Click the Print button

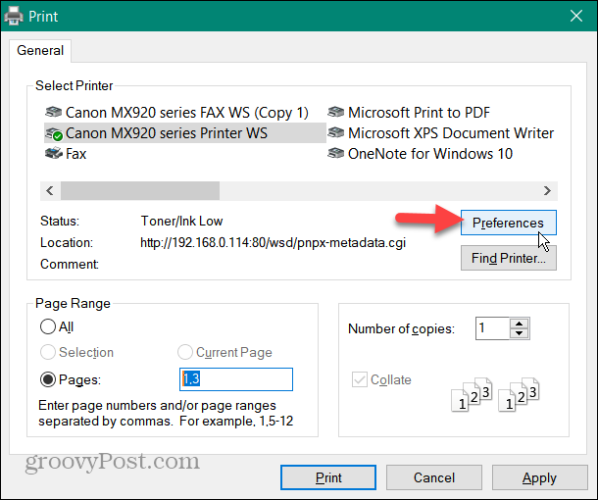pyautogui.click(x=328, y=477)
